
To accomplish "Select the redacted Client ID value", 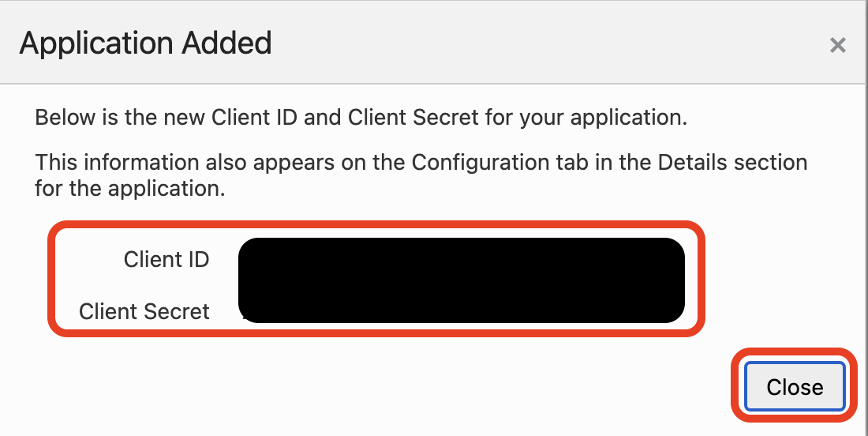I will pyautogui.click(x=461, y=259).
